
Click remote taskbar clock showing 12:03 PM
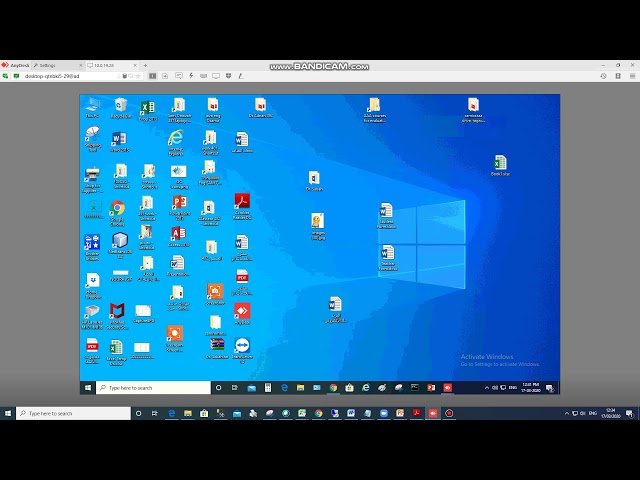point(531,388)
